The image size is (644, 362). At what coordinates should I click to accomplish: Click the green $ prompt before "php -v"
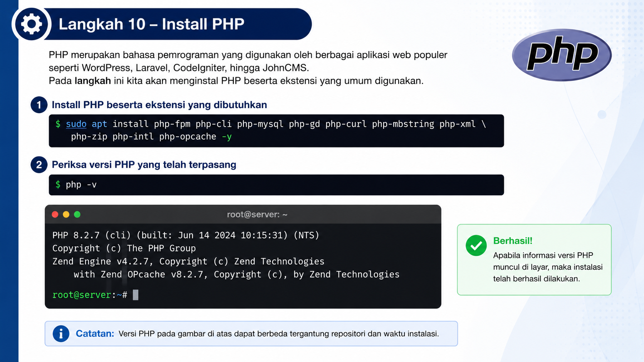[58, 185]
